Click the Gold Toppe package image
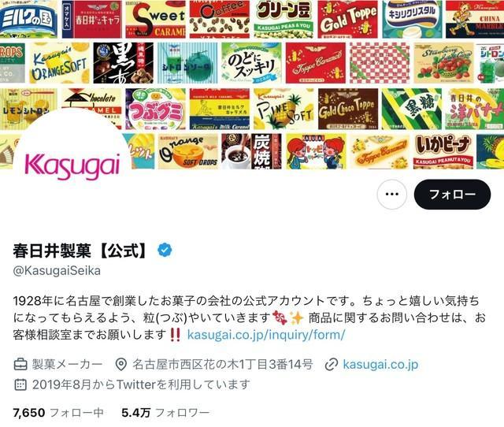The image size is (504, 427). tap(347, 19)
